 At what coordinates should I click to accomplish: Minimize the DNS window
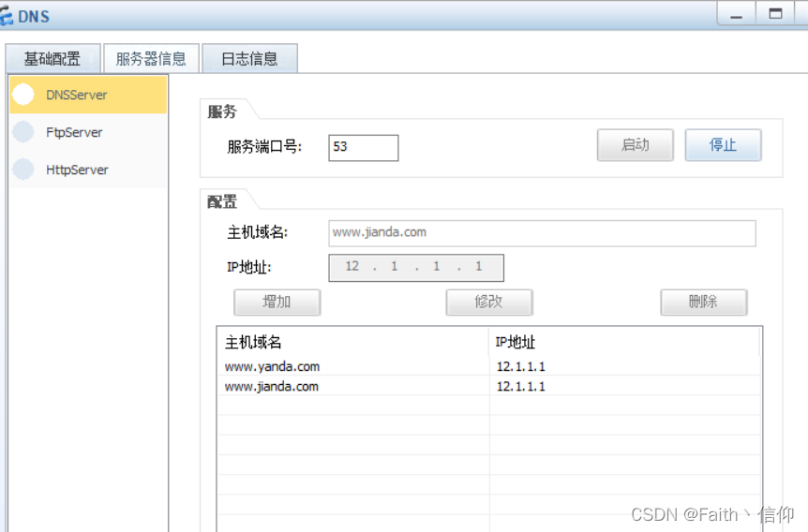pos(737,14)
